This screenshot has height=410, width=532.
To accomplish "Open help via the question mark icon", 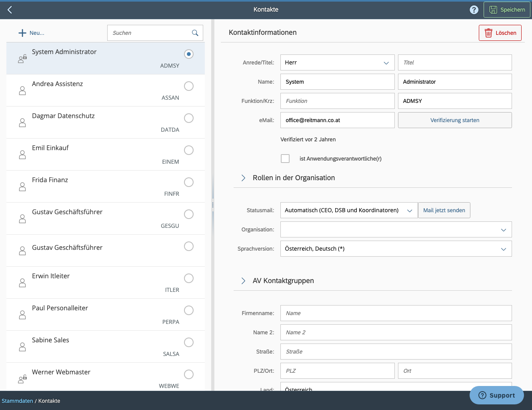I will tap(474, 9).
